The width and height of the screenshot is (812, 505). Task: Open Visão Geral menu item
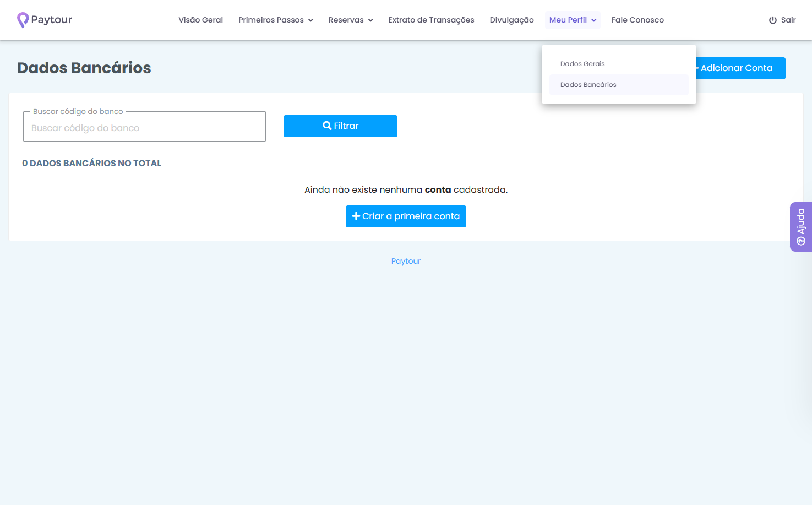(201, 20)
